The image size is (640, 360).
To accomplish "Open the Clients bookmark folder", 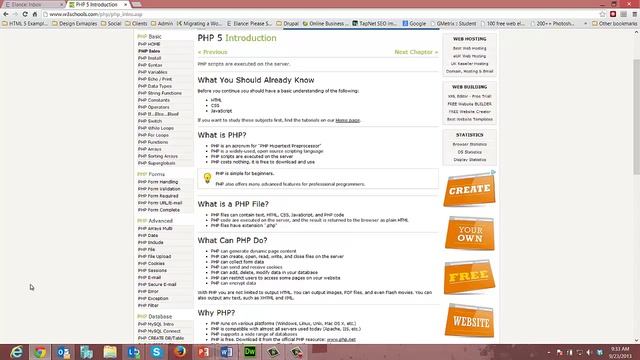I will (x=136, y=24).
